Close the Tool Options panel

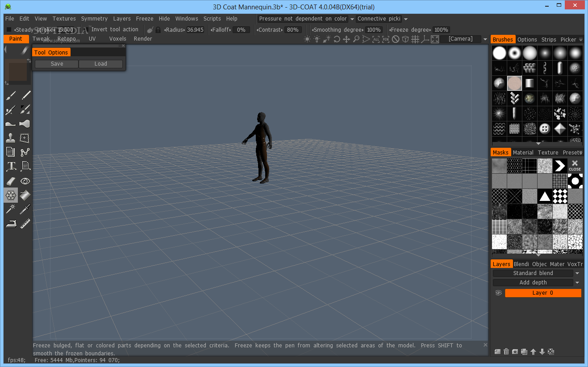[x=123, y=46]
